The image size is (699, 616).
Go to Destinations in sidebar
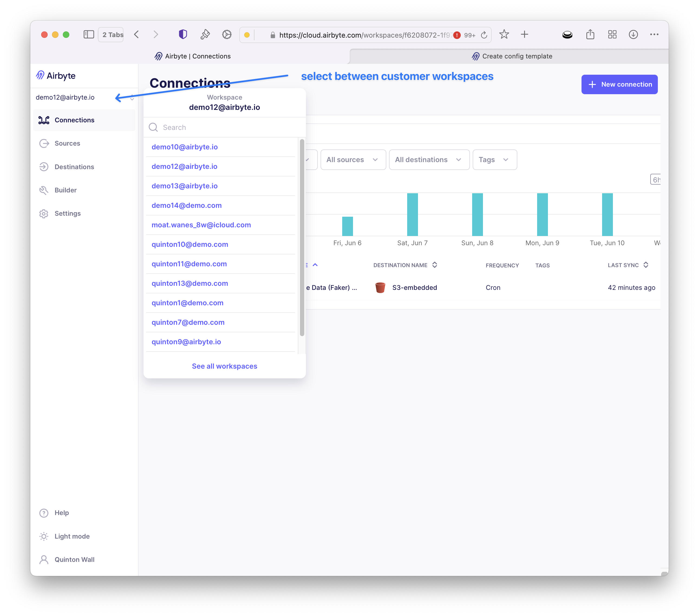[74, 167]
